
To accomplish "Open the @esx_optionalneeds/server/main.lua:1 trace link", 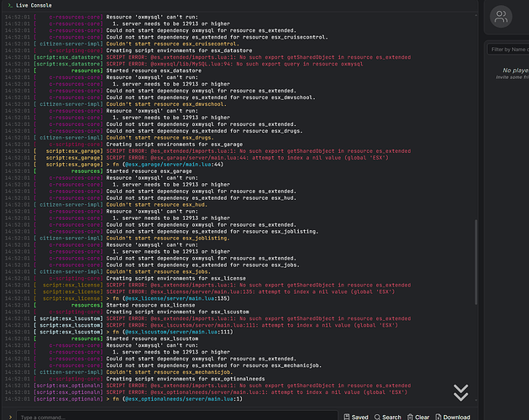I will pyautogui.click(x=179, y=399).
